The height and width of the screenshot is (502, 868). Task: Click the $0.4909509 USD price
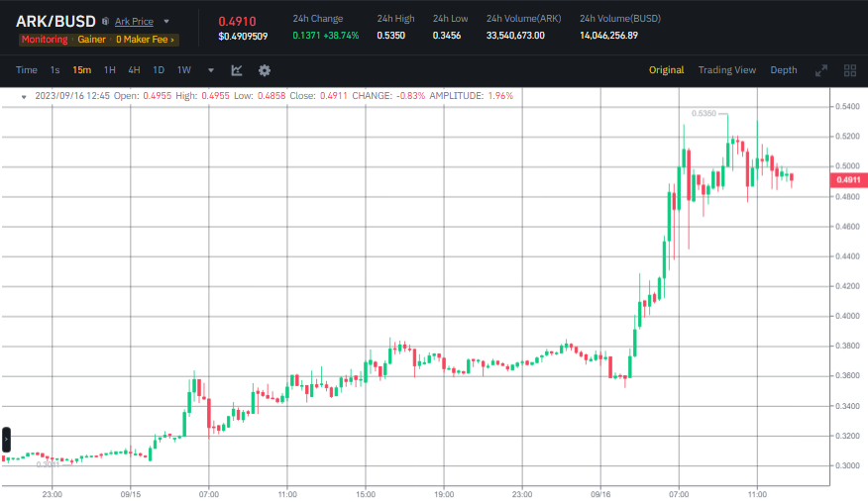[243, 36]
